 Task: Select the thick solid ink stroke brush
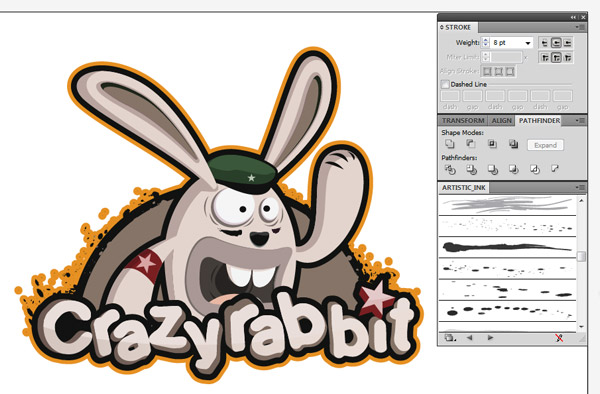(x=507, y=247)
